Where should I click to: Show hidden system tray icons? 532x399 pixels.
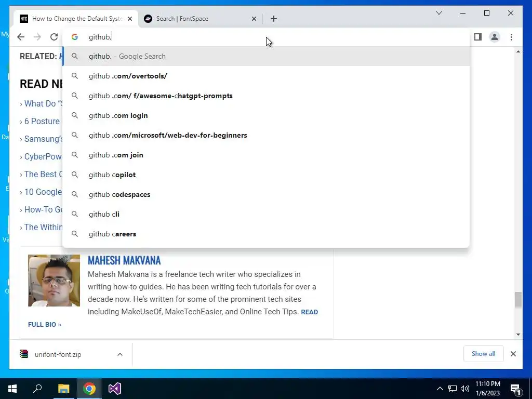click(440, 389)
